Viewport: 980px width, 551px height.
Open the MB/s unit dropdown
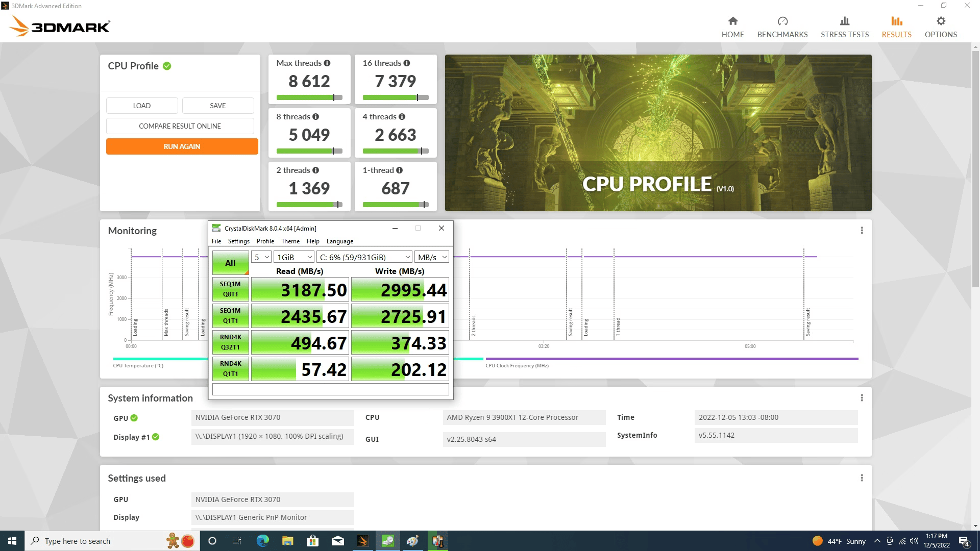pyautogui.click(x=432, y=257)
